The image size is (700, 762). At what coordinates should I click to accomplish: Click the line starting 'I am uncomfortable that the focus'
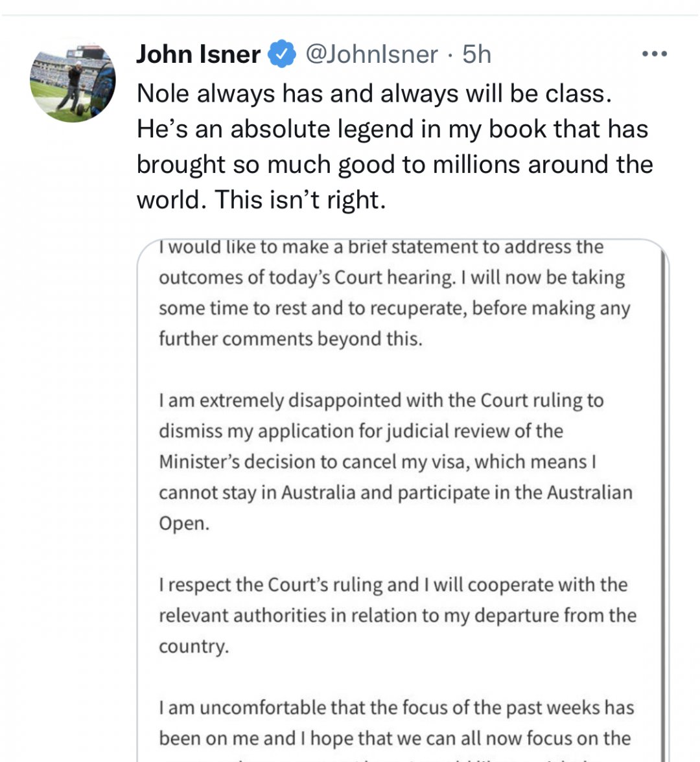click(396, 708)
